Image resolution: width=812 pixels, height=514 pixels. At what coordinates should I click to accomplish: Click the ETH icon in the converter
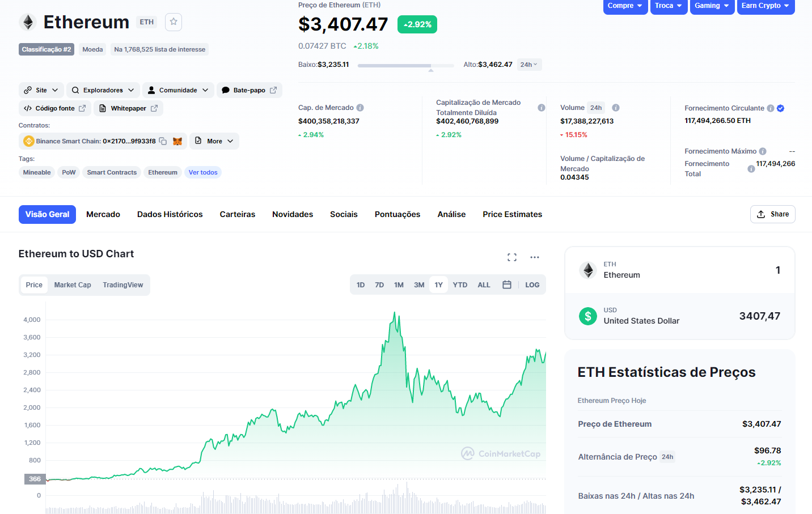coord(588,270)
